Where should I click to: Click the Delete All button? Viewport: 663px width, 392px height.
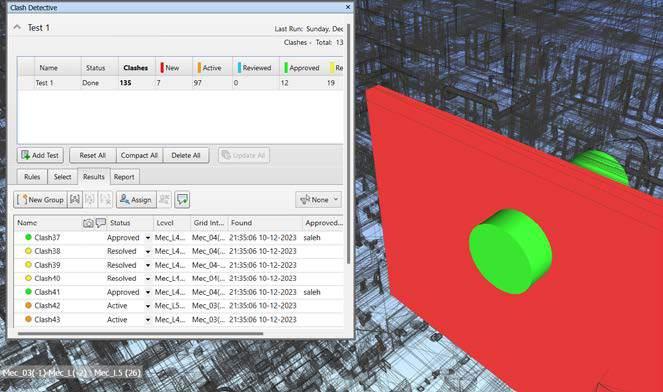(x=186, y=155)
